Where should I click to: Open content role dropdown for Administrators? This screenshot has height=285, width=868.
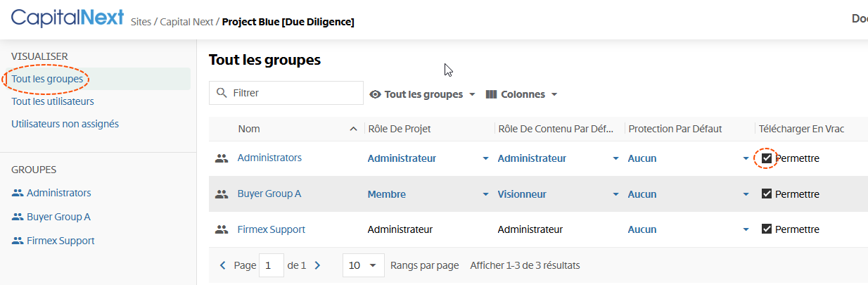(615, 158)
